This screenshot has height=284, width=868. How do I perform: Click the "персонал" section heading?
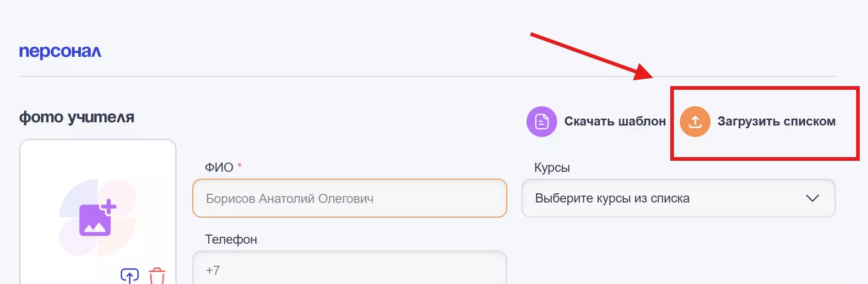tap(60, 51)
